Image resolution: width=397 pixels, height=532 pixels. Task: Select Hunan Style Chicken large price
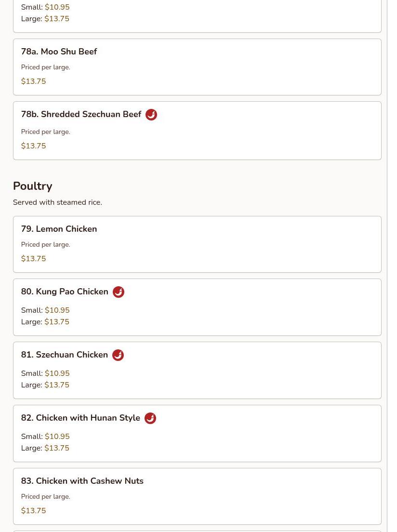click(x=57, y=448)
